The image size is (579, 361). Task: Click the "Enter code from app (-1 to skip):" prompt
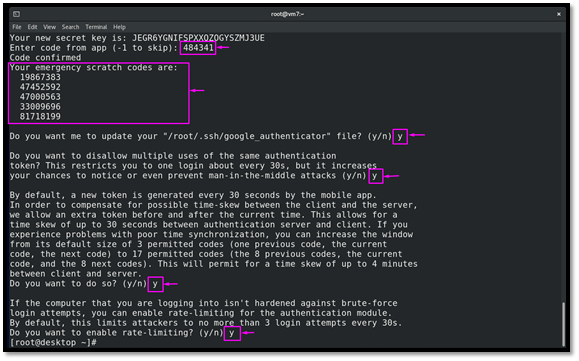tap(93, 48)
